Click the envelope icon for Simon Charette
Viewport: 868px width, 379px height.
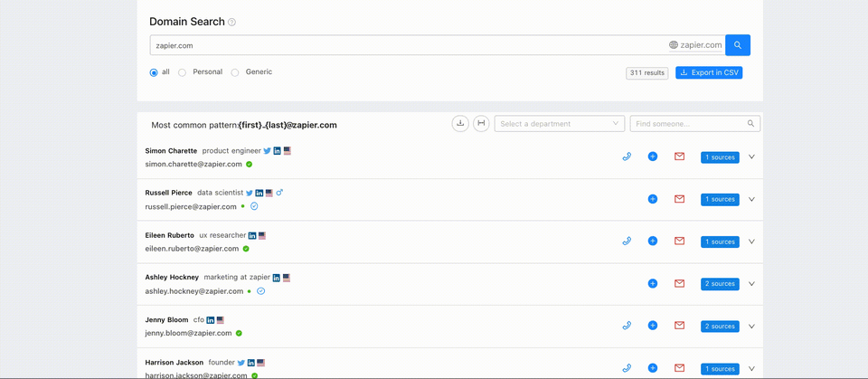[x=679, y=156]
